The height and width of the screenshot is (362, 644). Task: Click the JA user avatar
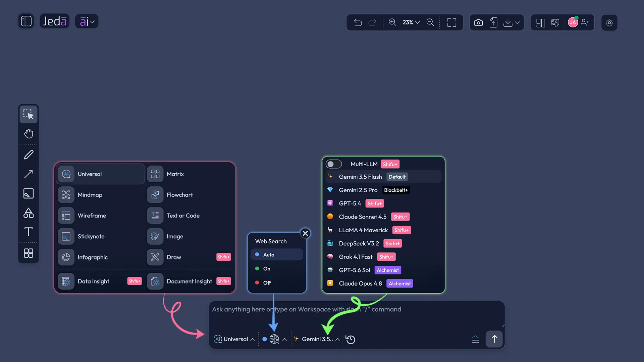tap(573, 22)
